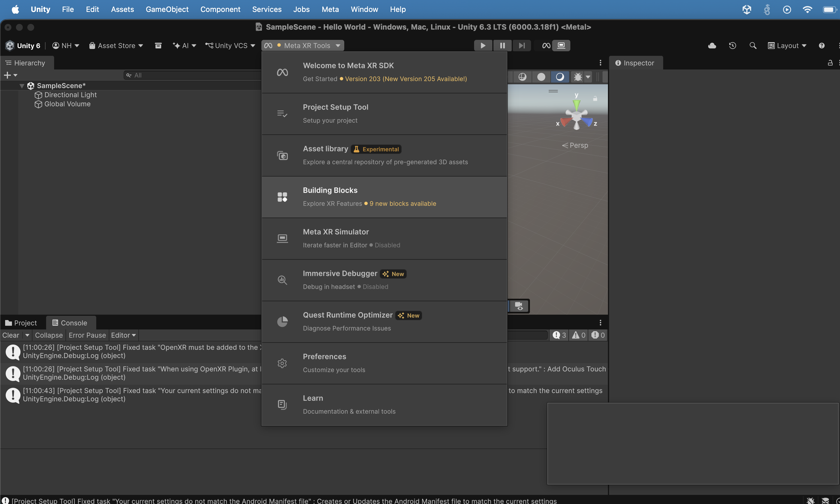The image size is (840, 504).
Task: Open the undo history icon
Action: (732, 46)
